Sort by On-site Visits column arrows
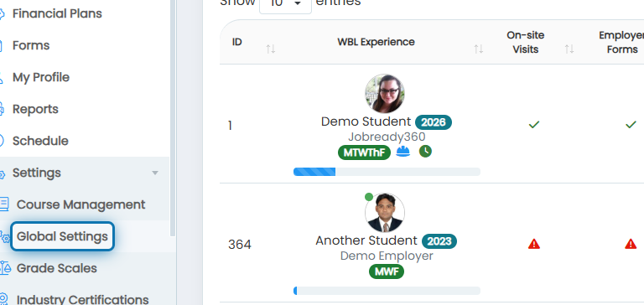Viewport: 644px width, 305px height. pyautogui.click(x=569, y=49)
